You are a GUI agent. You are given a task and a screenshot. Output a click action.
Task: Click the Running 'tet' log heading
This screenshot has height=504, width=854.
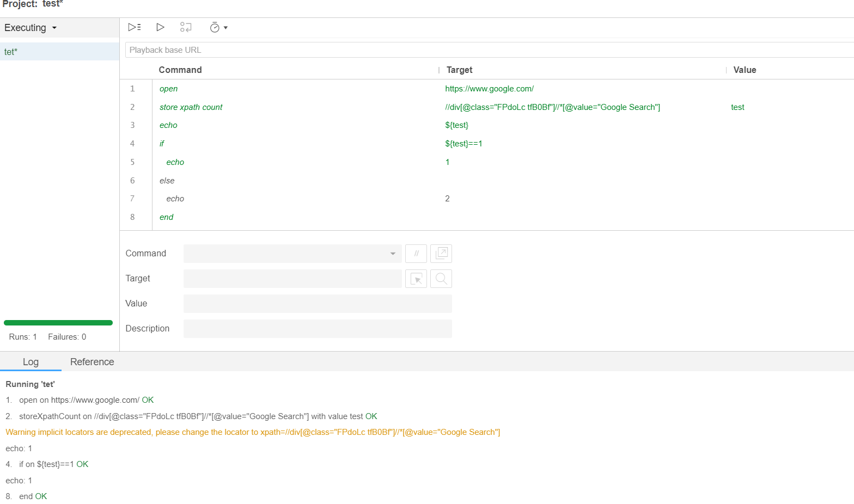(30, 384)
